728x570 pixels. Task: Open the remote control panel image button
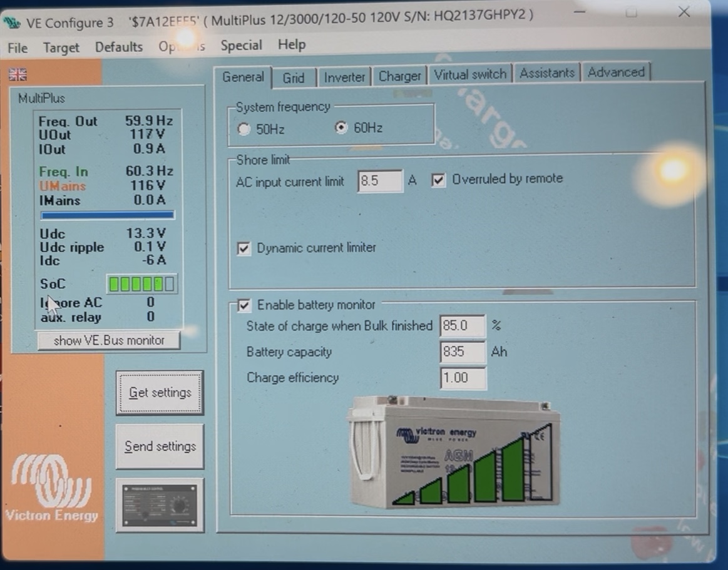(160, 505)
